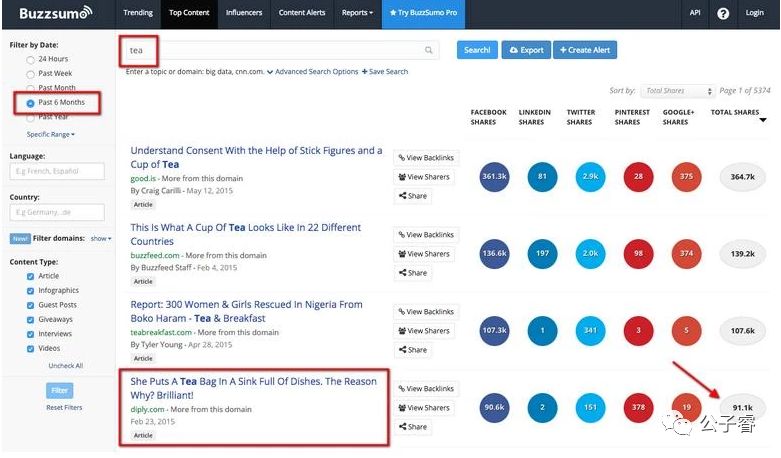Click Facebook shares bubble 90.6k
Image resolution: width=781 pixels, height=458 pixels.
tap(494, 407)
